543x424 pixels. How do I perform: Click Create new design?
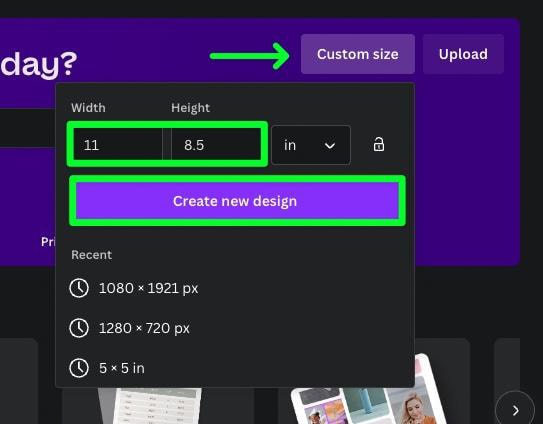[237, 201]
